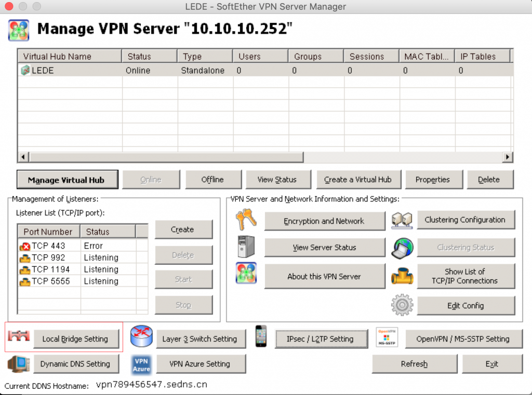
Task: Select the TCP 5555 listener row
Action: pos(83,281)
